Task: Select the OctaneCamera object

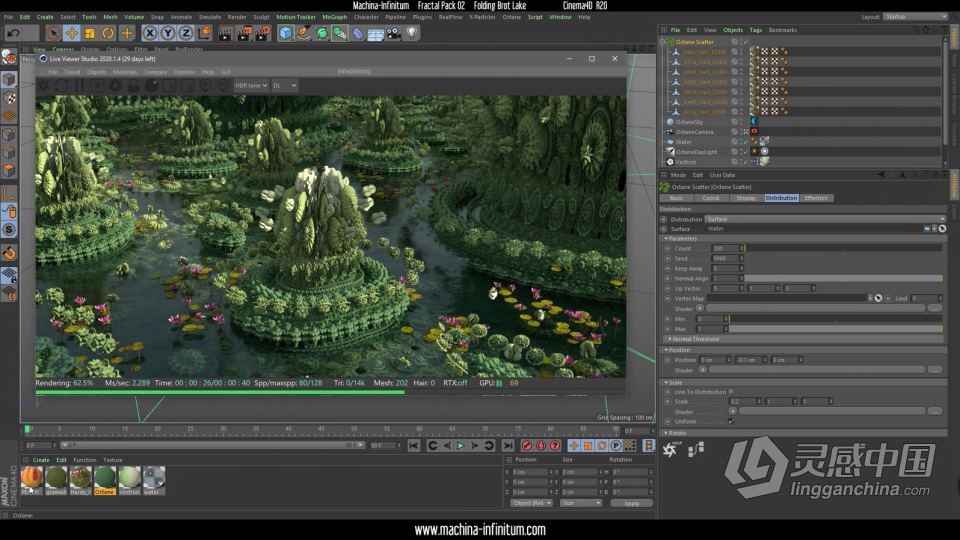Action: 694,132
